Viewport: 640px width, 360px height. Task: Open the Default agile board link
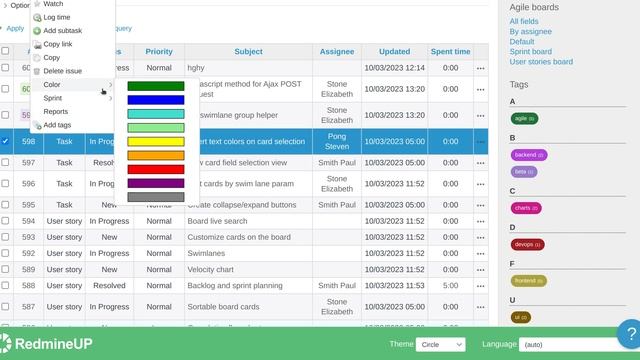(522, 42)
